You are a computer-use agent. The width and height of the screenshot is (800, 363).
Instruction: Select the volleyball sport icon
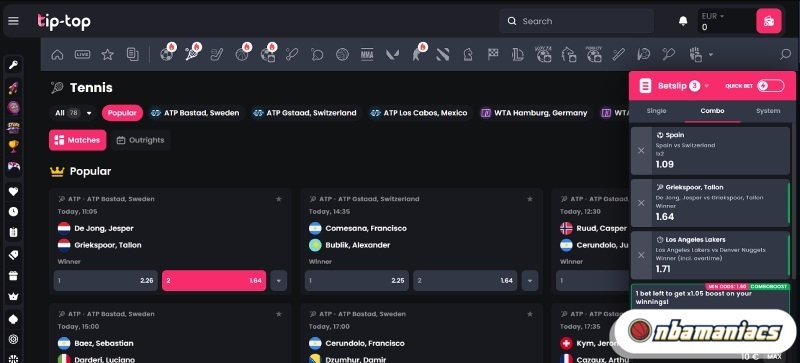point(342,55)
